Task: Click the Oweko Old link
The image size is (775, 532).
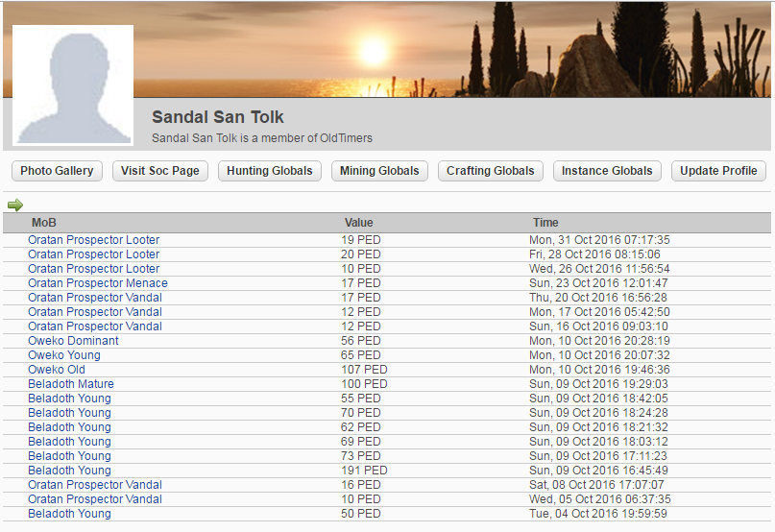Action: [57, 370]
